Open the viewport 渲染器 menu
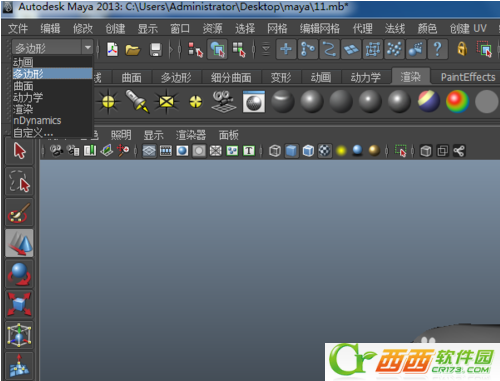500x381 pixels. tap(191, 135)
